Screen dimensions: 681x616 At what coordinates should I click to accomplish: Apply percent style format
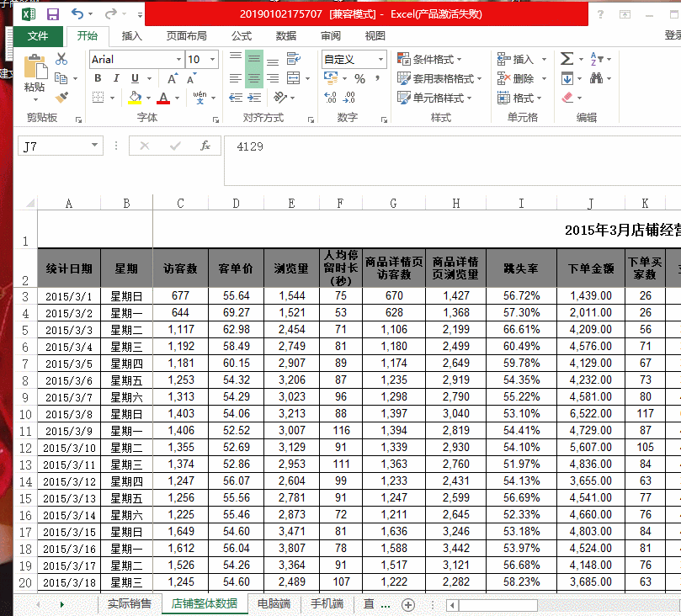tap(359, 78)
